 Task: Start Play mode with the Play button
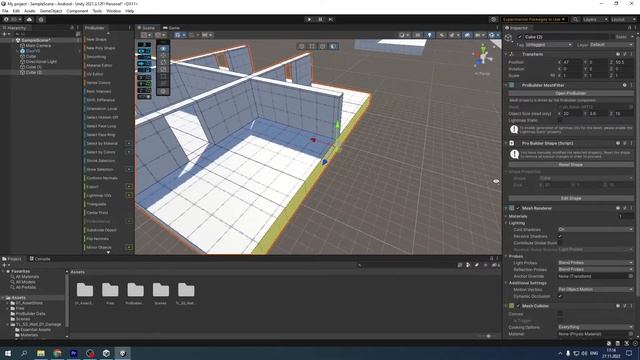[309, 19]
